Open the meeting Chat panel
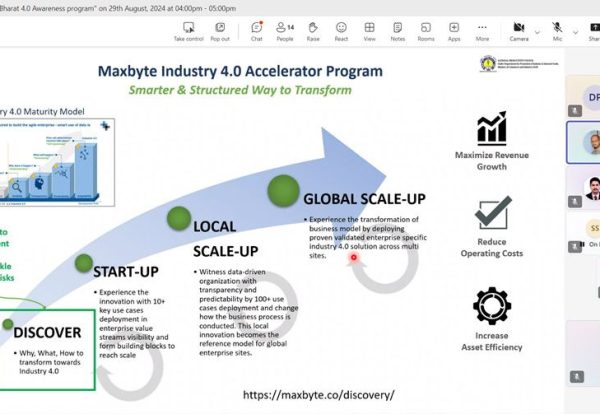 [257, 32]
